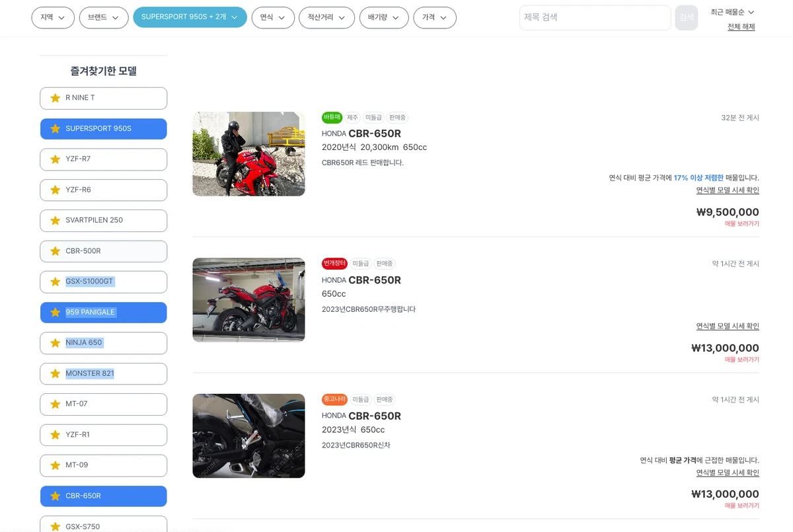This screenshot has height=532, width=793.
Task: Select the CBR-500R favorite model
Action: (103, 251)
